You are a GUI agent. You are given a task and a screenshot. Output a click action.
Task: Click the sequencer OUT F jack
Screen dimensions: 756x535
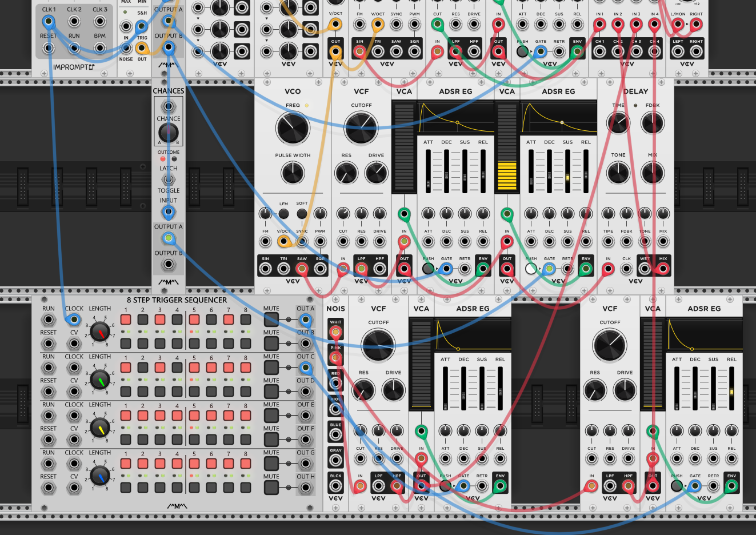click(306, 440)
